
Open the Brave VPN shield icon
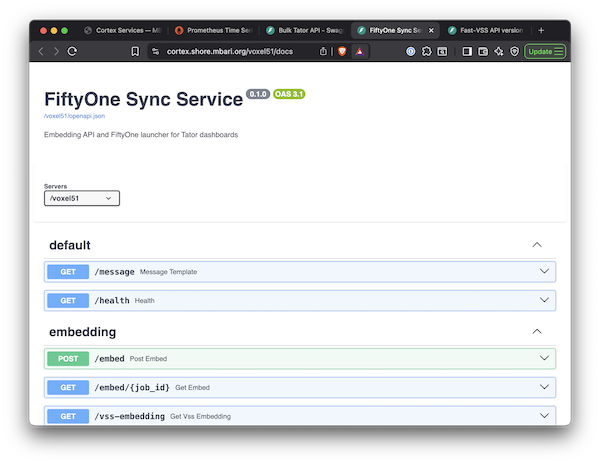[x=515, y=51]
